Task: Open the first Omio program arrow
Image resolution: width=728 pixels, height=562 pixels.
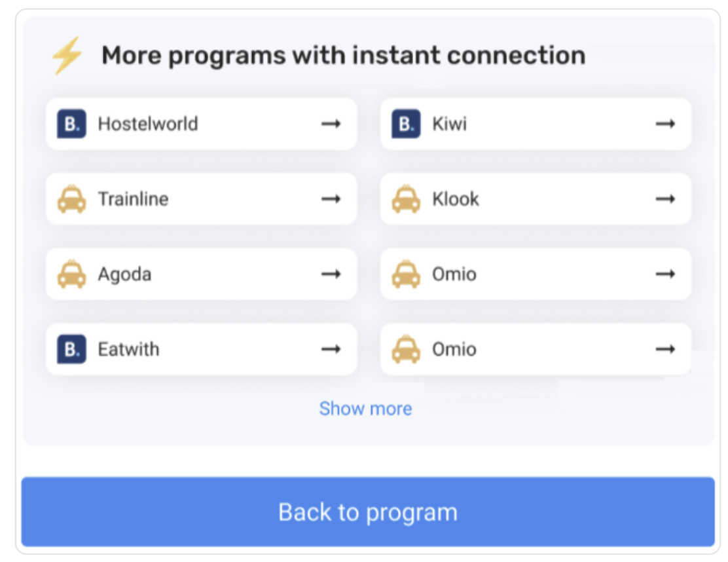Action: (666, 274)
